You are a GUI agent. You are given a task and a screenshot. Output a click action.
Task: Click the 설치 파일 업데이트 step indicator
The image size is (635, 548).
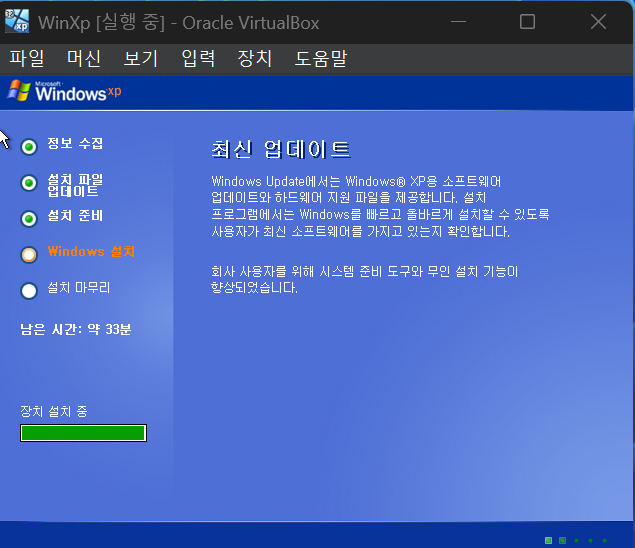click(29, 183)
